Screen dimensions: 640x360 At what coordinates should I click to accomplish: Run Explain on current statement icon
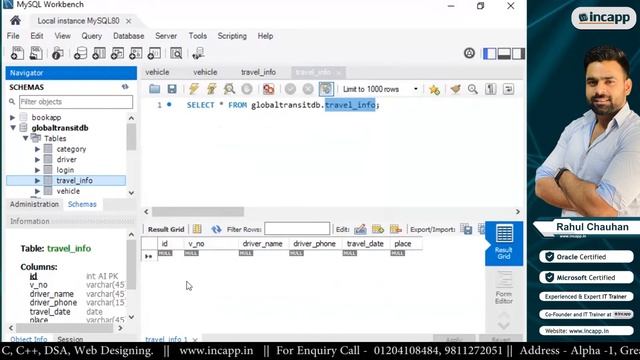point(229,89)
